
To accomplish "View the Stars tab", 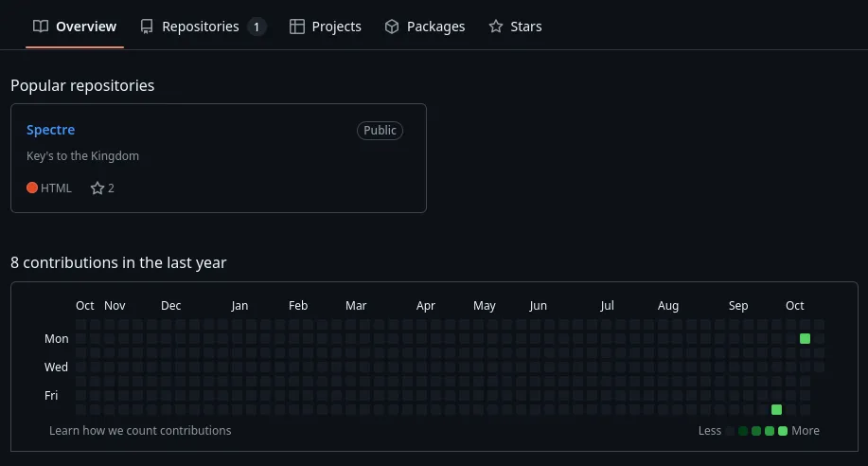I will click(525, 27).
